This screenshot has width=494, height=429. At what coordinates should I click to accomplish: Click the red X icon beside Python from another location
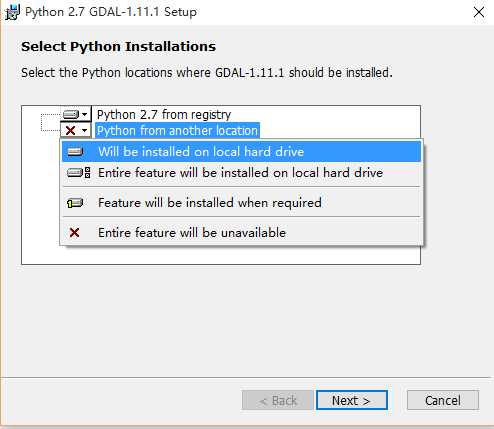[71, 130]
